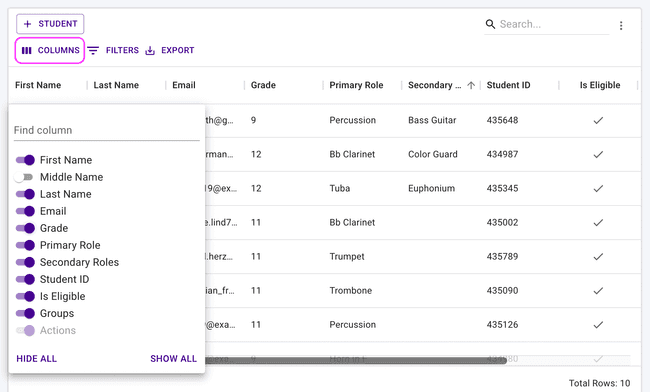650x392 pixels.
Task: Toggle First Name column visibility
Action: pos(25,160)
